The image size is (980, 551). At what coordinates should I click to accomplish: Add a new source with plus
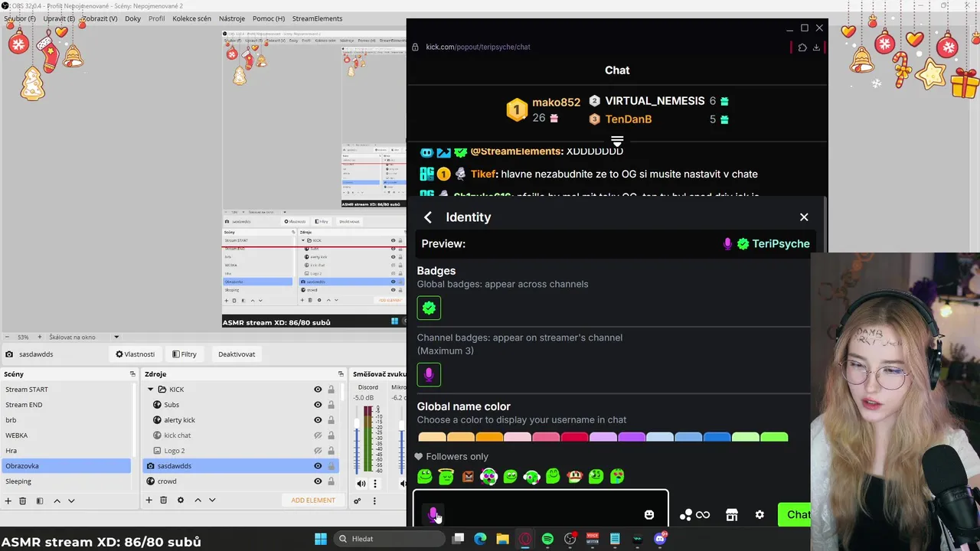tap(149, 500)
